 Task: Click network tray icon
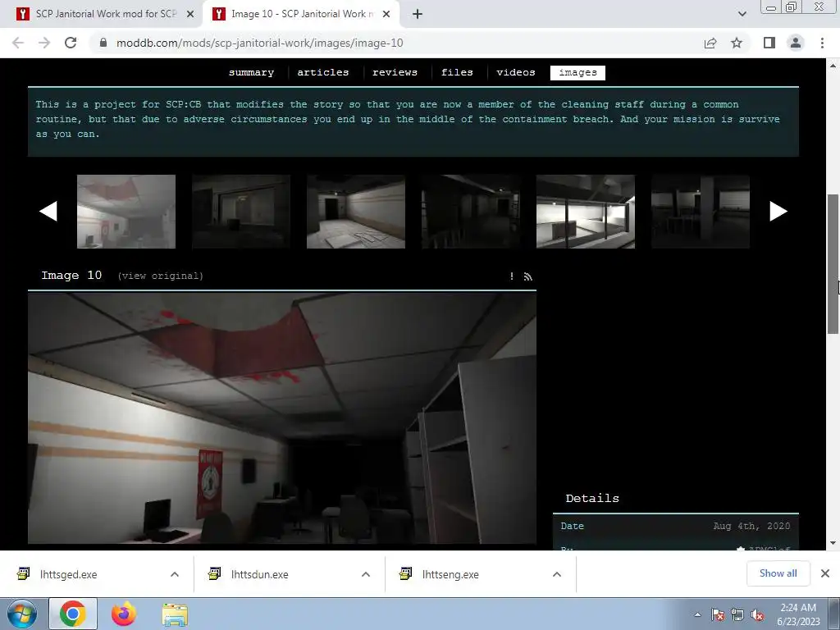[x=737, y=615]
